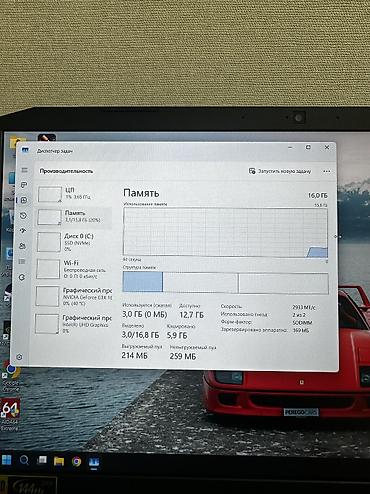Click the 'Производительность' page title
Viewport: 370px width, 494px height.
pyautogui.click(x=66, y=171)
